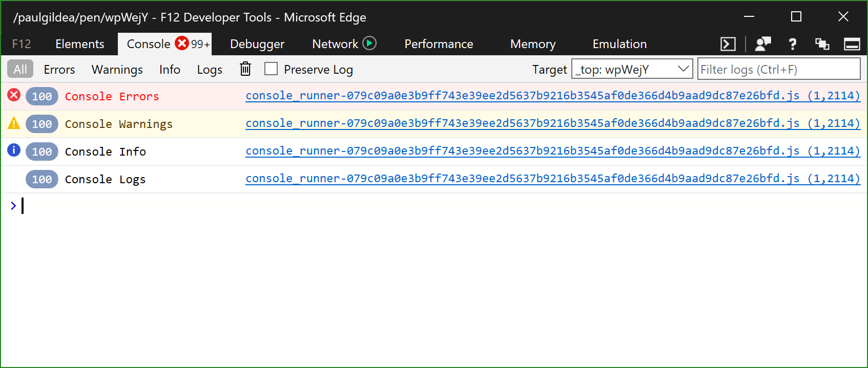Viewport: 868px width, 368px height.
Task: Click the Network profiling play icon
Action: click(x=369, y=43)
